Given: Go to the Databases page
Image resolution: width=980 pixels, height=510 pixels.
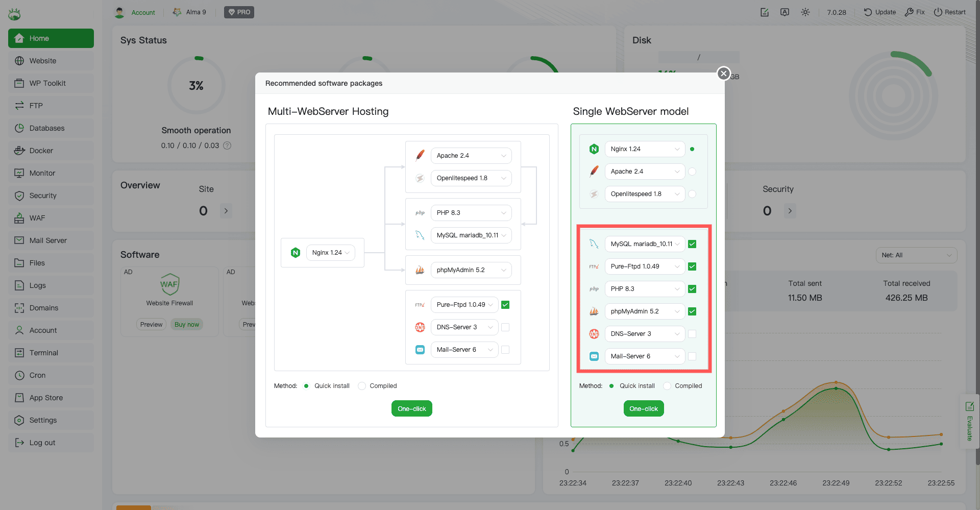Looking at the screenshot, I should (x=46, y=128).
